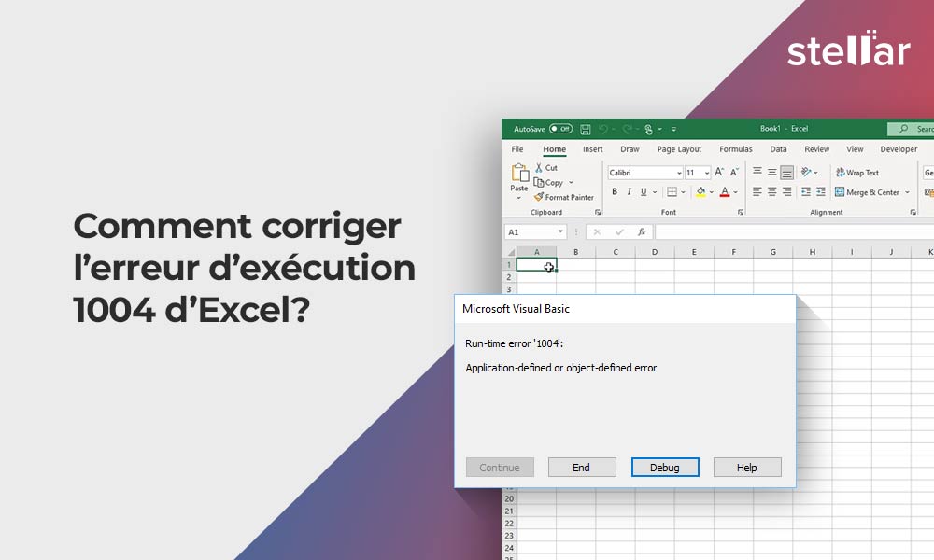The height and width of the screenshot is (560, 934).
Task: Click the Touch/Mouse mode icon
Action: click(x=649, y=129)
